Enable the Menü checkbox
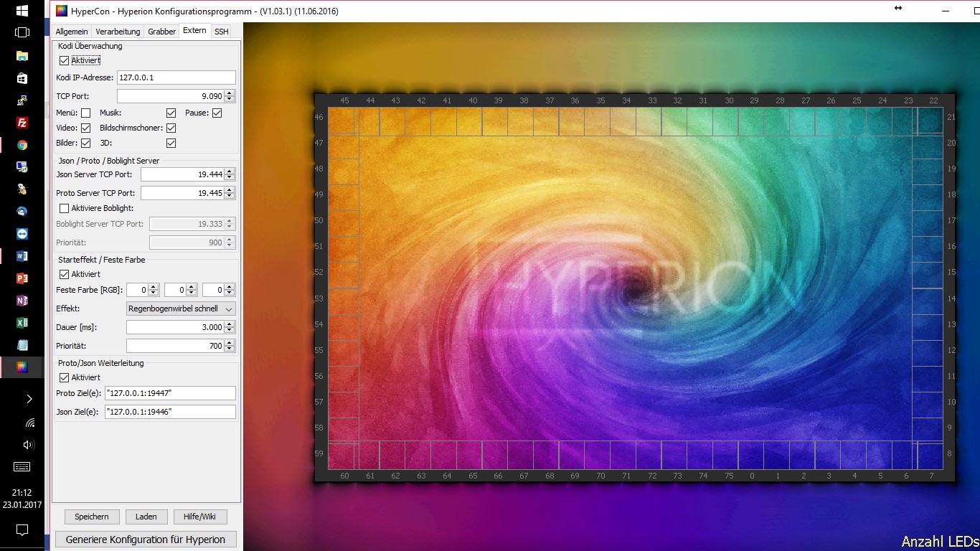980x551 pixels. [x=86, y=113]
